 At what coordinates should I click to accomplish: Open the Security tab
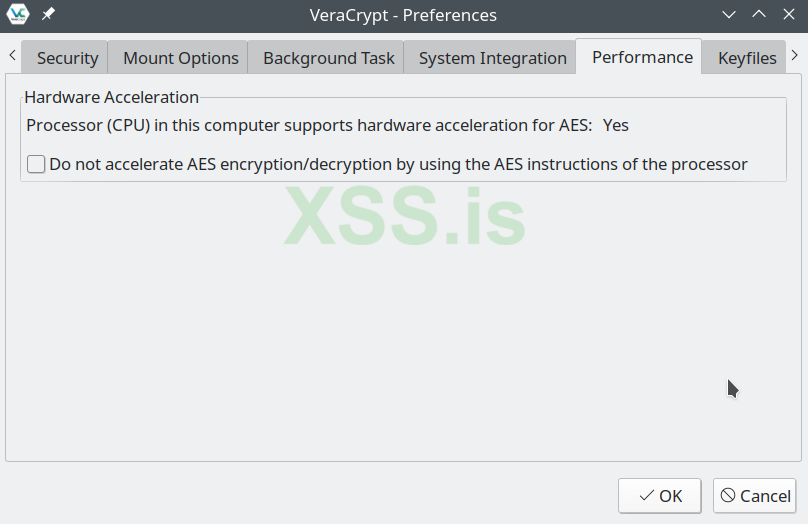pyautogui.click(x=67, y=58)
